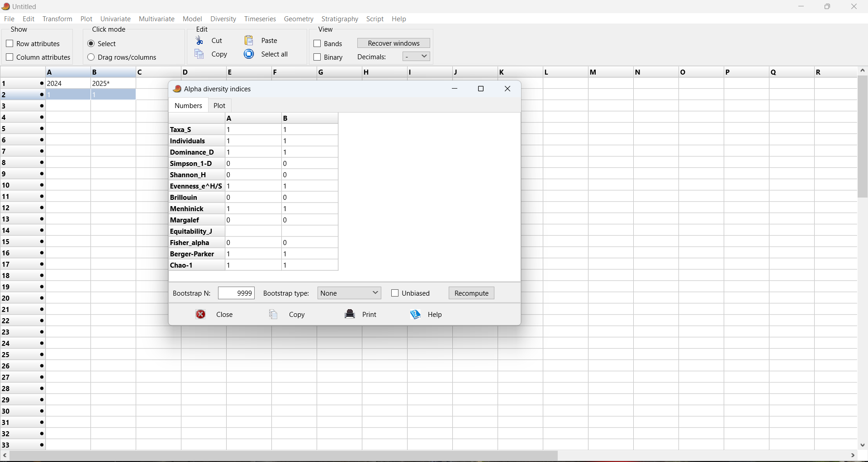Image resolution: width=868 pixels, height=462 pixels.
Task: Open the Diversity menu
Action: (223, 19)
